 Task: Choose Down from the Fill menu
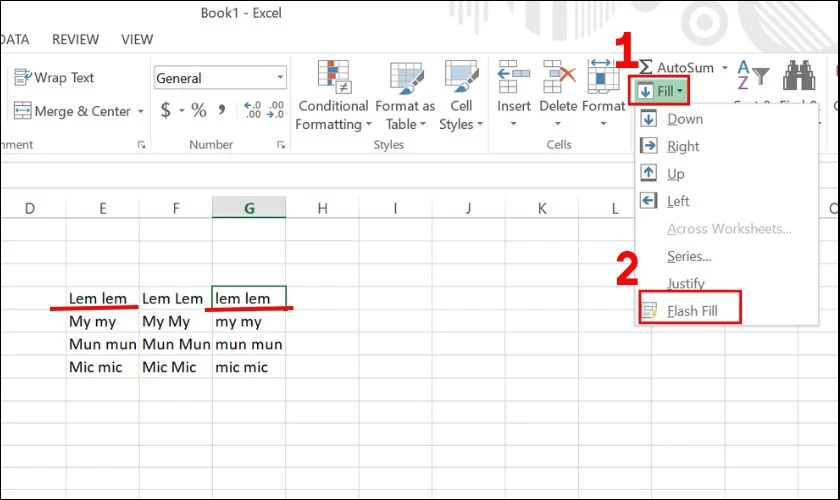pos(727,118)
